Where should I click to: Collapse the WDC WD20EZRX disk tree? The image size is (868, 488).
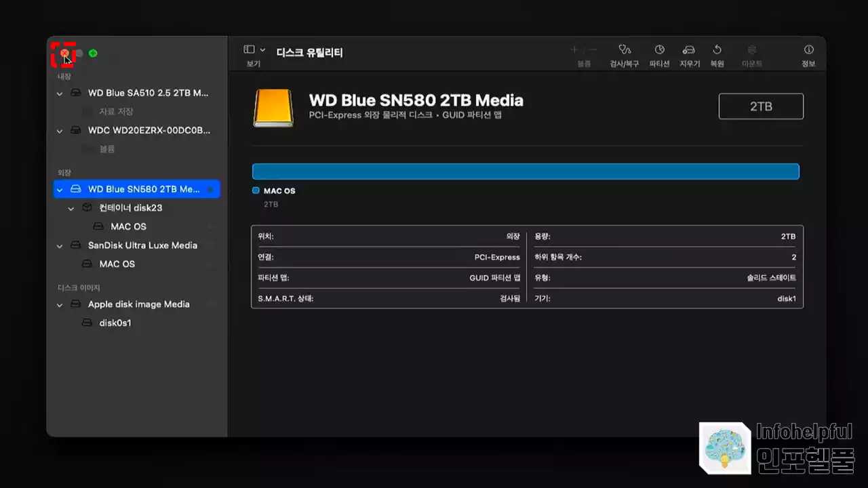point(60,131)
